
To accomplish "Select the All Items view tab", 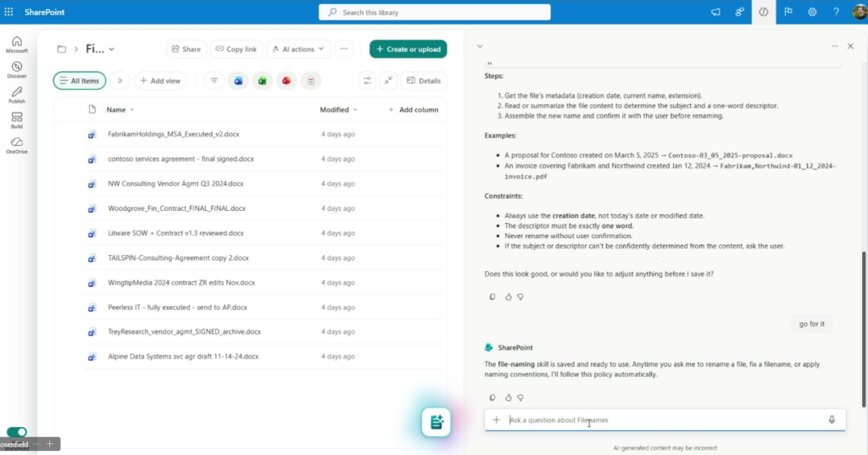I will [x=80, y=80].
